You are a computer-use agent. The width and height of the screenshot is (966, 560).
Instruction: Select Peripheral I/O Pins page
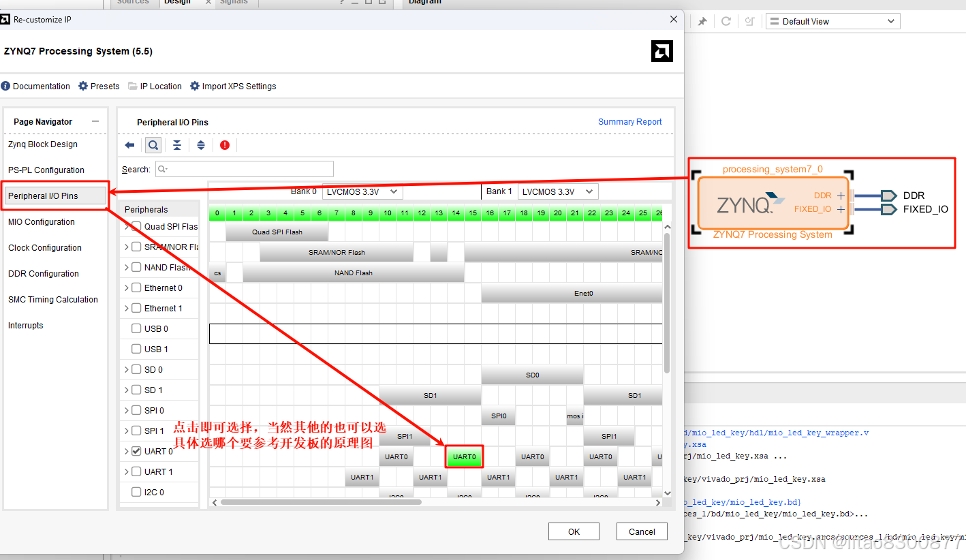[x=55, y=196]
